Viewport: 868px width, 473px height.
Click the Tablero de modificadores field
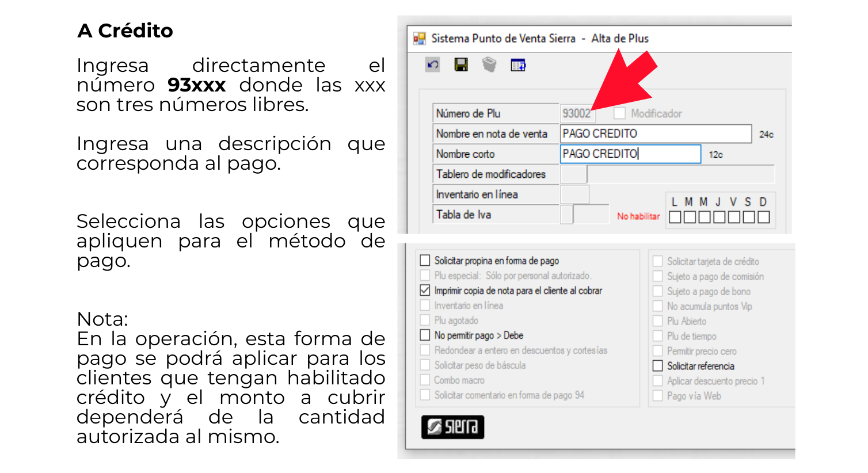coord(574,174)
